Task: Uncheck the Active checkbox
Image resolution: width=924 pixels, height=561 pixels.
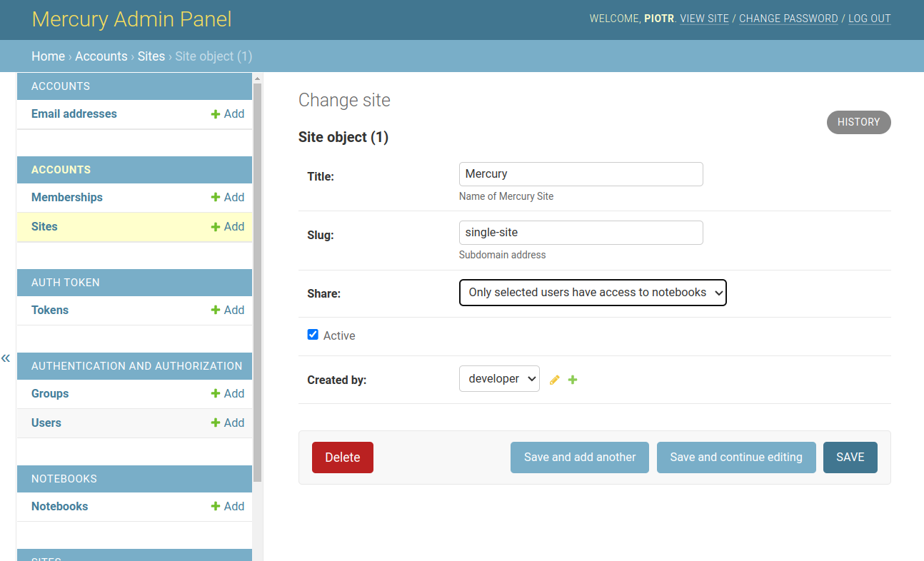Action: point(313,334)
